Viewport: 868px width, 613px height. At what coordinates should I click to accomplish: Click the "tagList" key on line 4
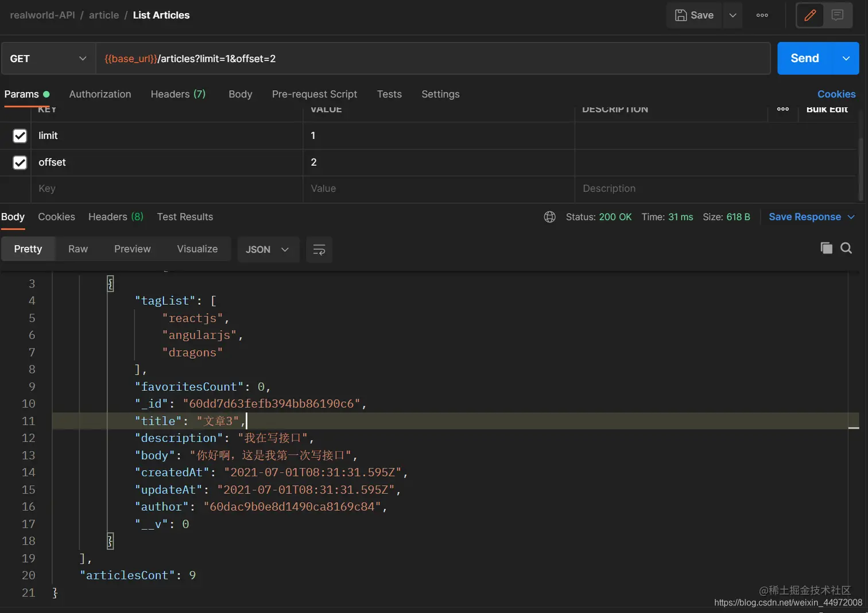[x=165, y=301]
